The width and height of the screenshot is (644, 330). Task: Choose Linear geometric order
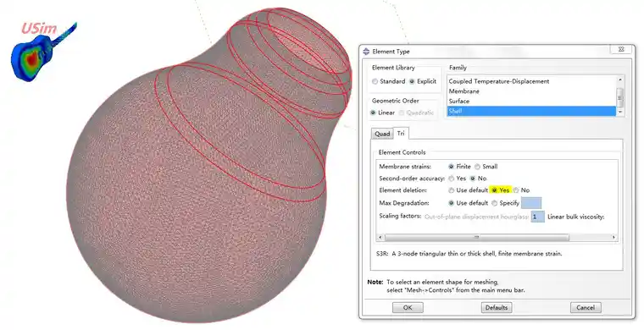[x=373, y=113]
